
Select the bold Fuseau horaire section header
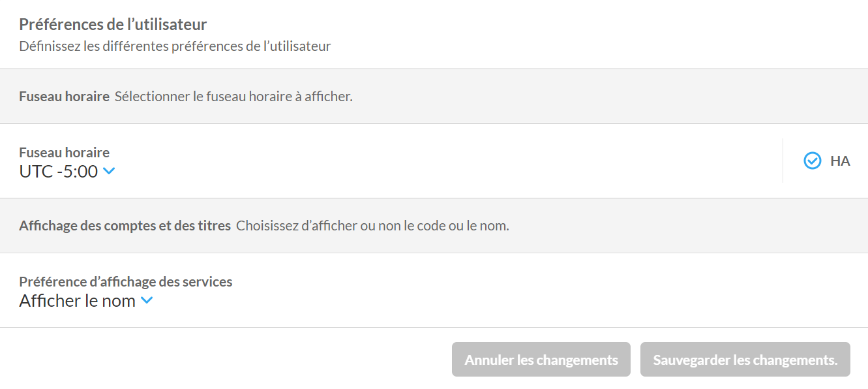[64, 97]
